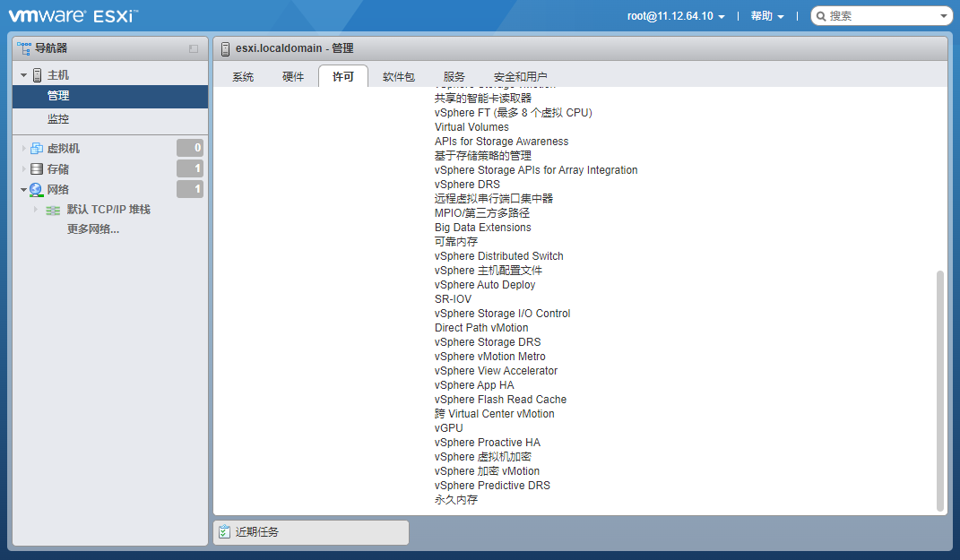Click the 'vSphere DRS' feature text
Viewport: 960px width, 560px height.
(467, 185)
